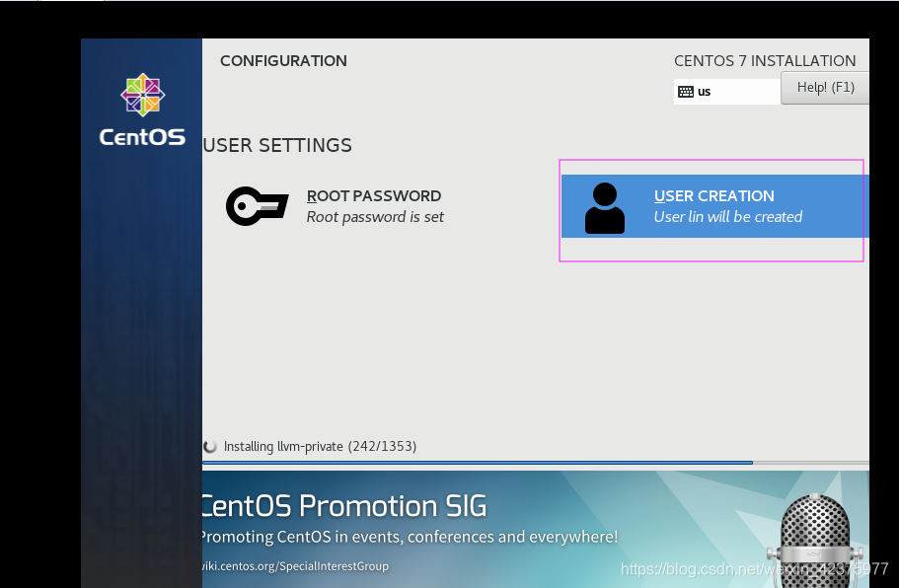
Task: Click 'Root password is set' status text
Action: point(375,217)
